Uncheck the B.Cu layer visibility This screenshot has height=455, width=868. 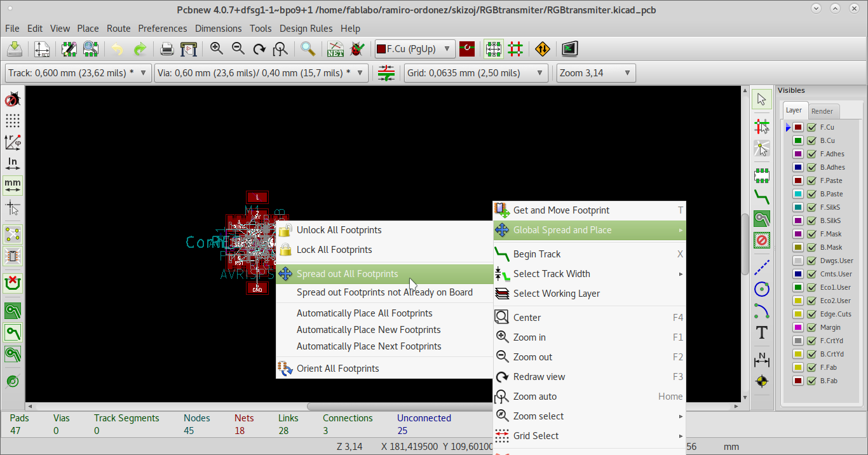pos(811,140)
